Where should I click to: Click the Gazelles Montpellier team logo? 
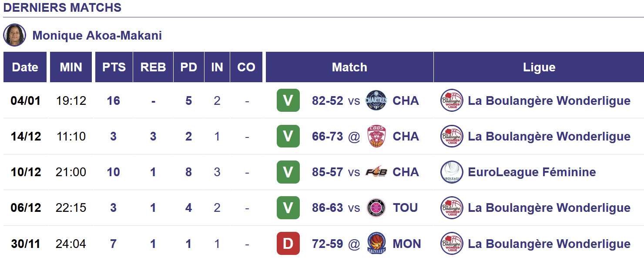376,244
